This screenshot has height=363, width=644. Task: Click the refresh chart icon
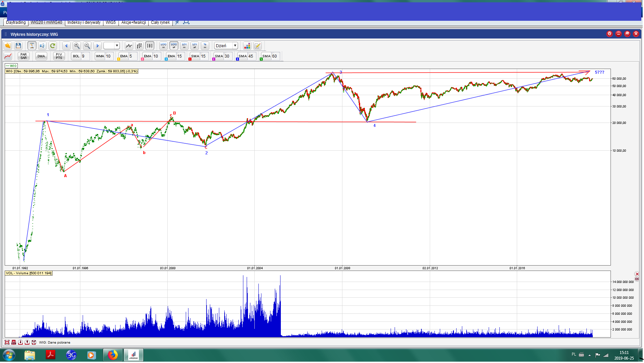pos(53,46)
